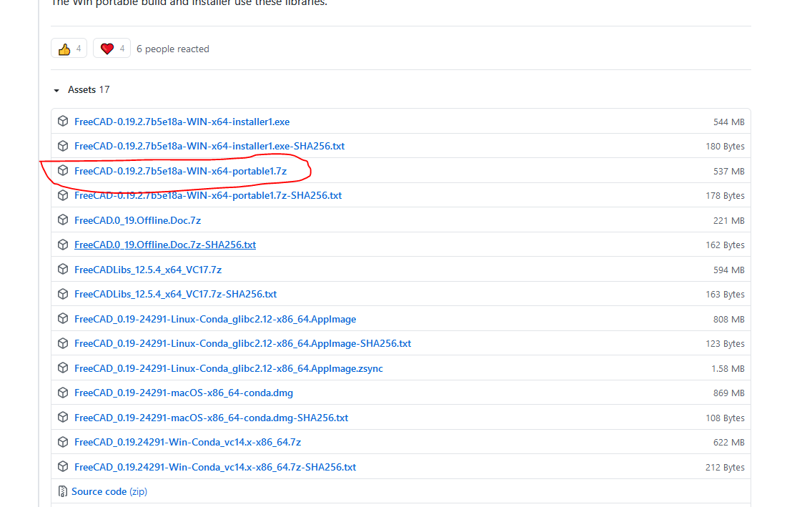
Task: Download FreeCAD WIN-x64-installer1.exe
Action: [x=182, y=122]
